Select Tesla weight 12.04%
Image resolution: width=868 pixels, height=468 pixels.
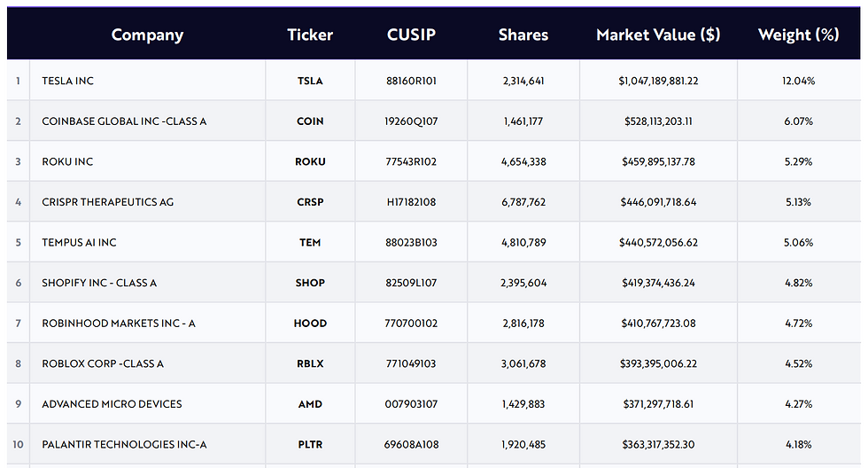(x=799, y=81)
